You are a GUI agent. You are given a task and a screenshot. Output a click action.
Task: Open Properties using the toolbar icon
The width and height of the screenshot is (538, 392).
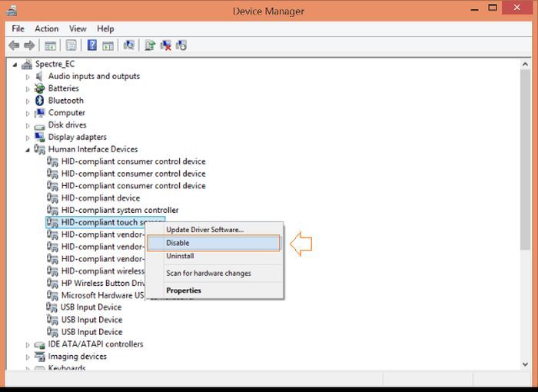point(71,45)
